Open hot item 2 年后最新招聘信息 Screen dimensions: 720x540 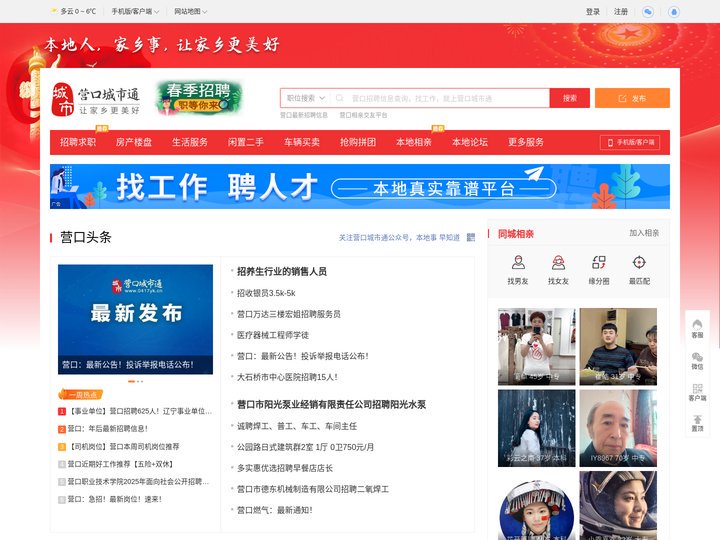[x=107, y=428]
